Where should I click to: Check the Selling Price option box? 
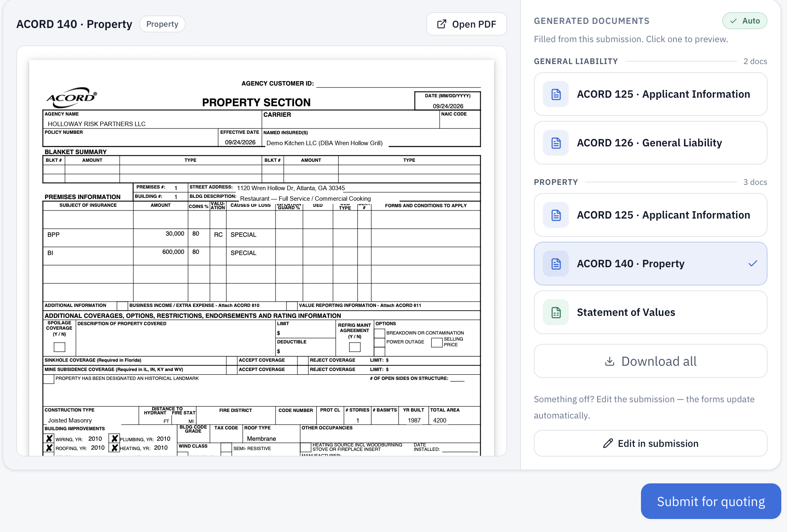coord(437,342)
